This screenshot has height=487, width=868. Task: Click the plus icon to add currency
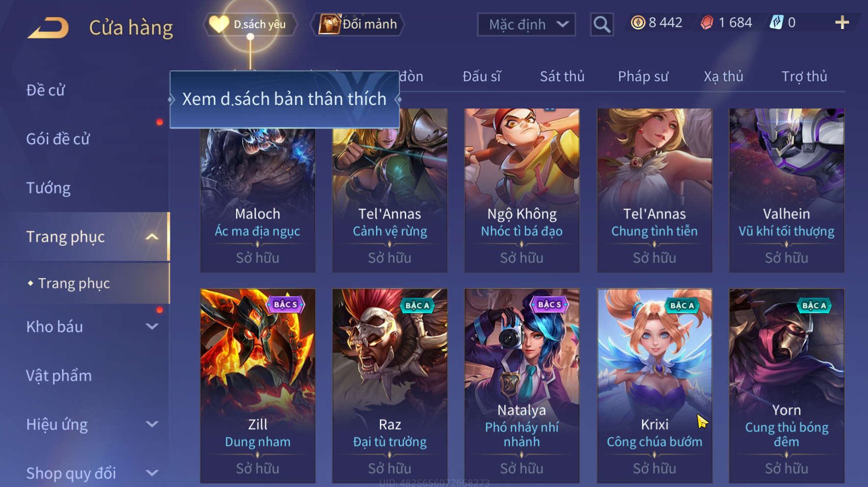coord(842,23)
